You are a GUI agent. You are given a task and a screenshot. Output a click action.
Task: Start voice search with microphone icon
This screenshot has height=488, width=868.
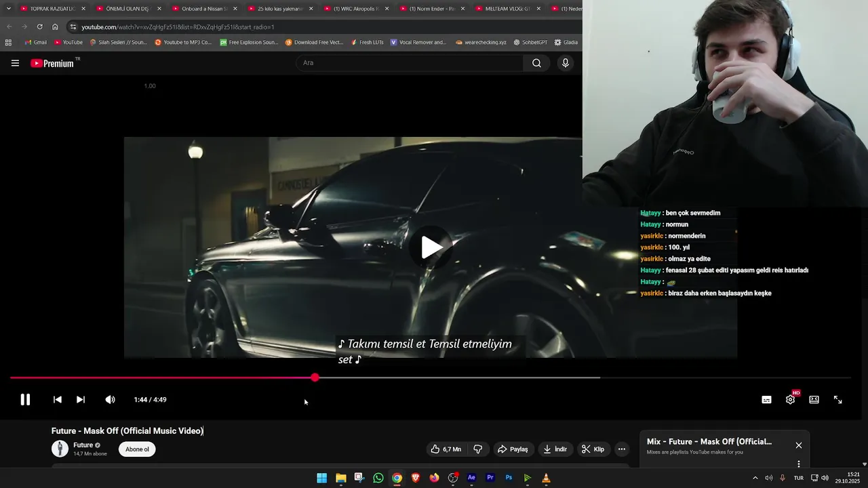click(x=566, y=63)
